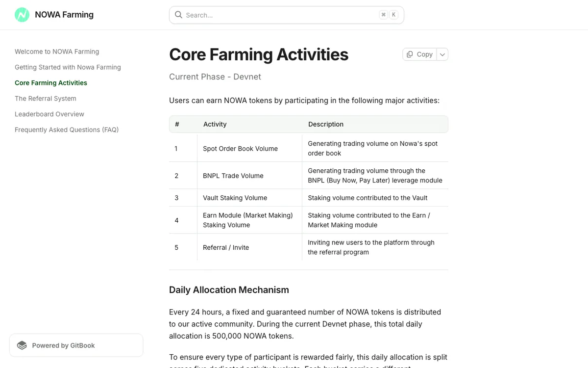Screen dimensions: 588x368
Task: Click the copy page icon
Action: point(410,54)
